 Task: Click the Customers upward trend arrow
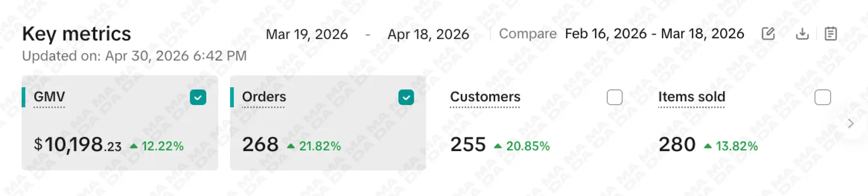[497, 146]
